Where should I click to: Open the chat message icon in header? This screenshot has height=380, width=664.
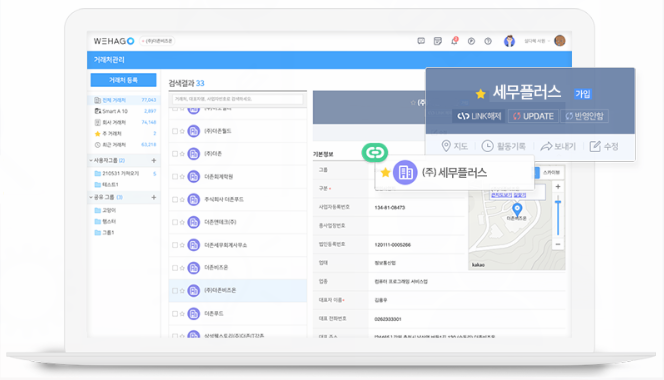[421, 41]
